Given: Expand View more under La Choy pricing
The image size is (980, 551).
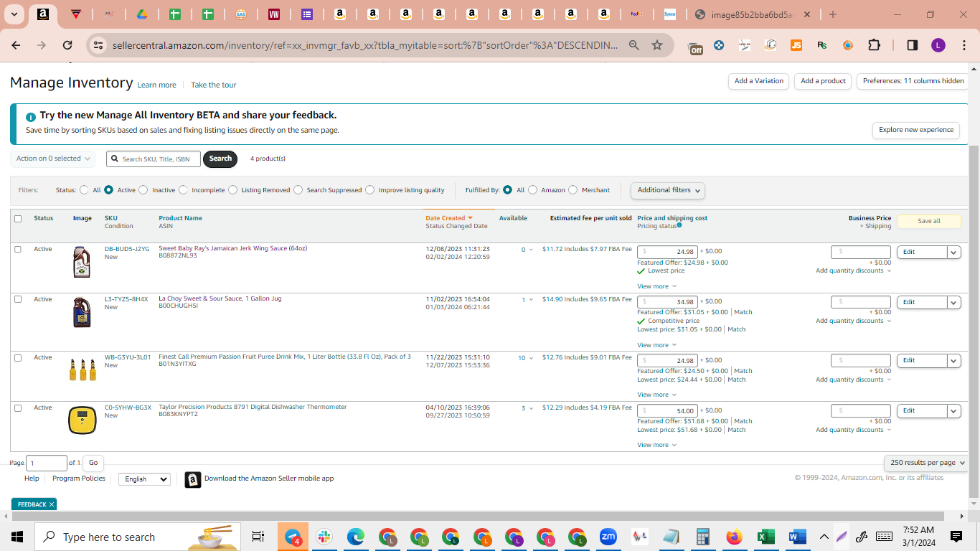Looking at the screenshot, I should [x=656, y=345].
